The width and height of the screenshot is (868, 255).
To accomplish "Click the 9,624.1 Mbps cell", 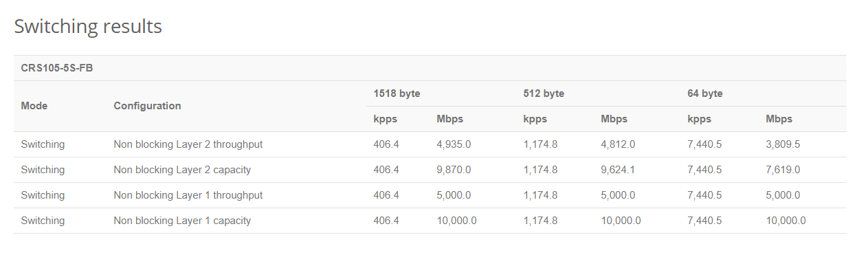I will coord(618,170).
